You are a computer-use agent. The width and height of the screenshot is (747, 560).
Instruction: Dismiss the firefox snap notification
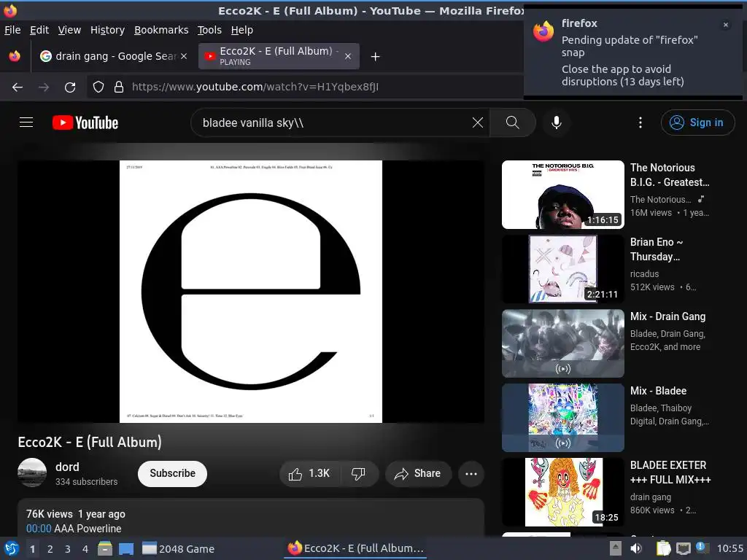tap(726, 25)
